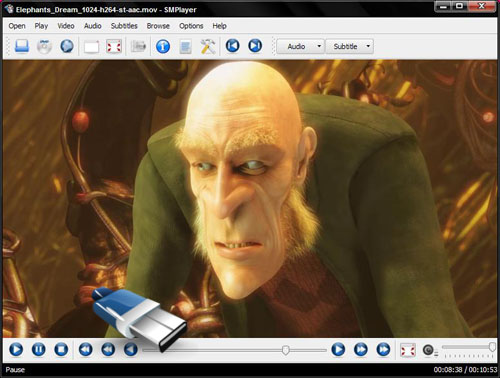
Task: Click the Open URL globe icon
Action: pyautogui.click(x=67, y=46)
